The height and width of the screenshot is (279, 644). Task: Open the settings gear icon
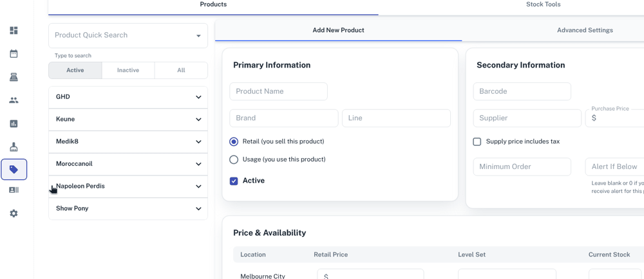tap(14, 213)
